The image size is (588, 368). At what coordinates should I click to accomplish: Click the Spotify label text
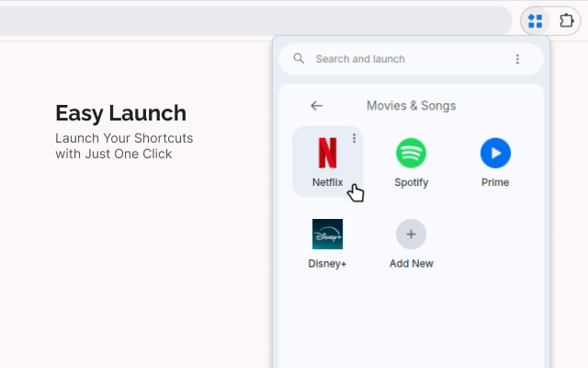[411, 183]
